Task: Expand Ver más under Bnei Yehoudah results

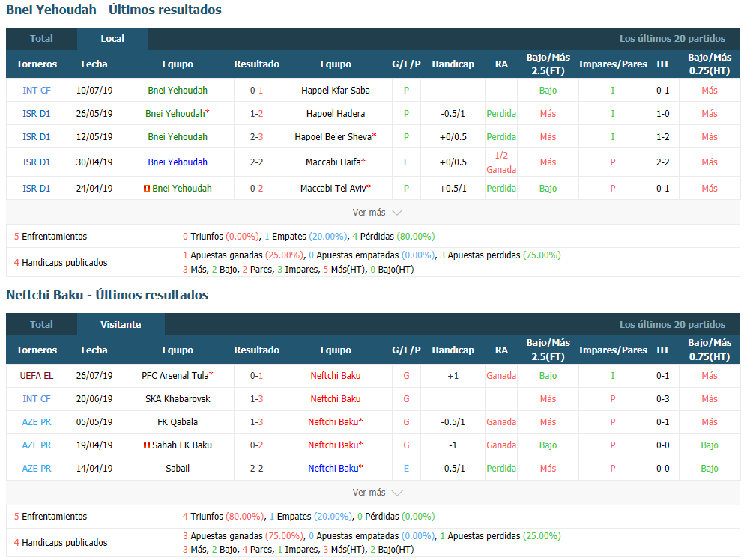Action: pyautogui.click(x=377, y=212)
